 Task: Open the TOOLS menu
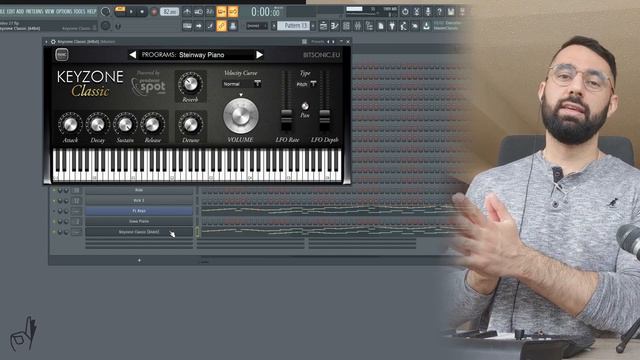pos(80,11)
